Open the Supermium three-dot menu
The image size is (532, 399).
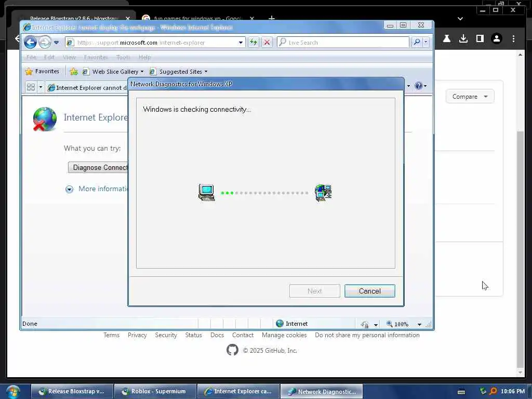pyautogui.click(x=513, y=38)
